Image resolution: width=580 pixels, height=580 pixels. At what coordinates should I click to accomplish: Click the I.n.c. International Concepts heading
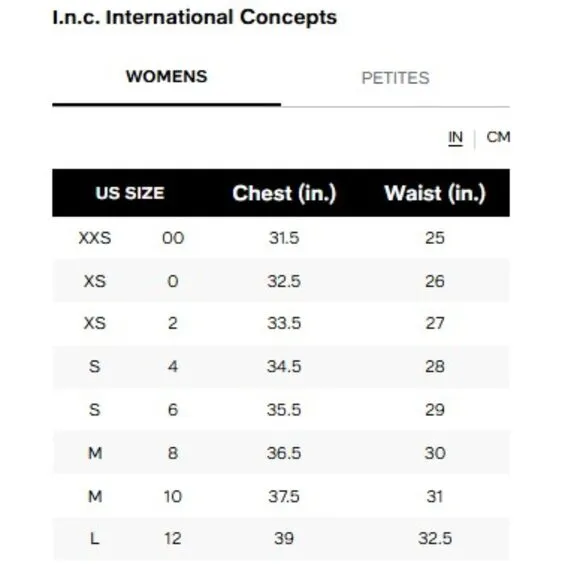195,17
